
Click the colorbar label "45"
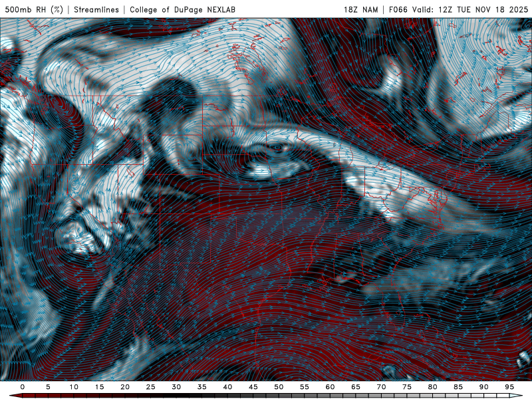tap(253, 387)
